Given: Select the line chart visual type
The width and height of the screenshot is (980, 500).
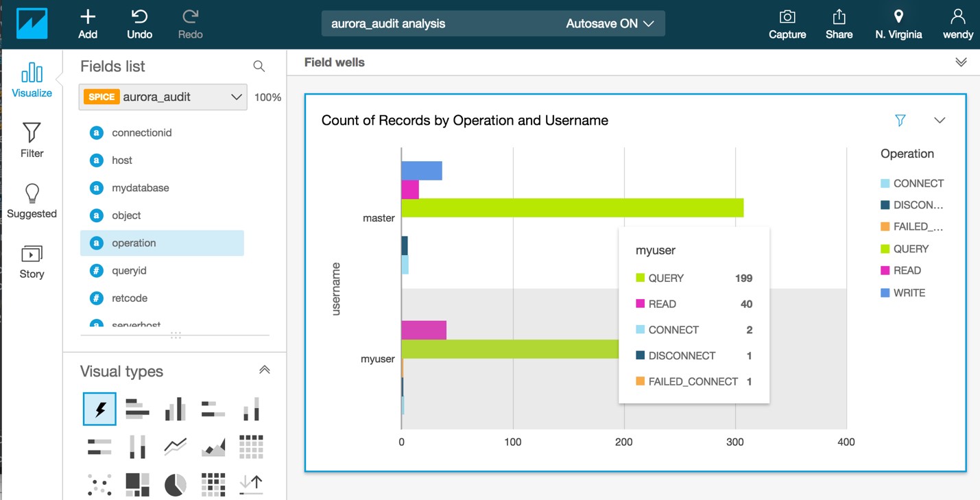Looking at the screenshot, I should [x=176, y=447].
